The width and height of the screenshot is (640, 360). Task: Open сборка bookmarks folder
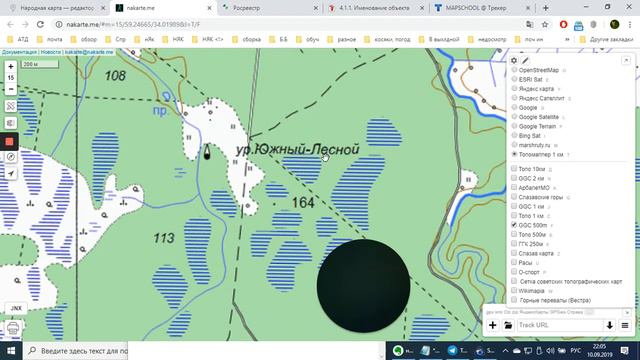tap(247, 40)
